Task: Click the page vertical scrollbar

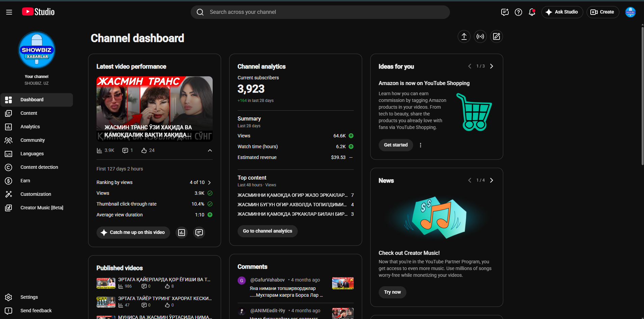Action: pos(642,96)
